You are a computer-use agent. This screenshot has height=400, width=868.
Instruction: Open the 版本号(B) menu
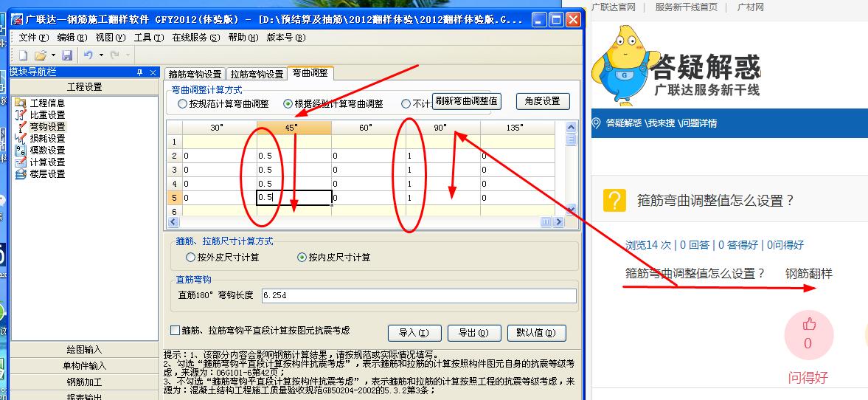pos(285,38)
